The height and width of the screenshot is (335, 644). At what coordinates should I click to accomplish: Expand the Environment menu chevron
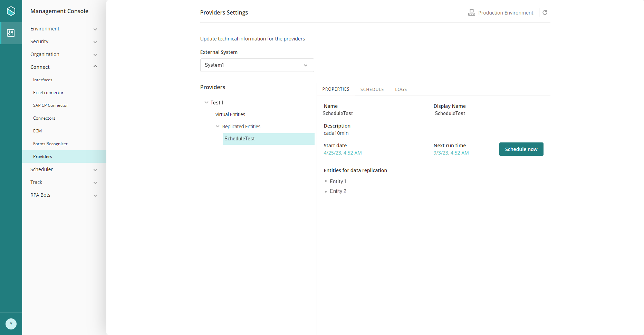[x=95, y=29]
